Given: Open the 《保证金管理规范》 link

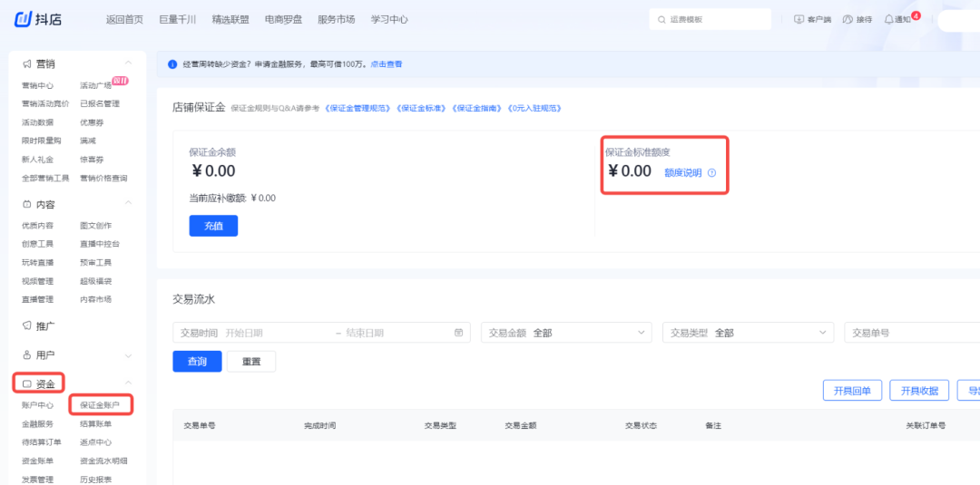Looking at the screenshot, I should point(358,109).
